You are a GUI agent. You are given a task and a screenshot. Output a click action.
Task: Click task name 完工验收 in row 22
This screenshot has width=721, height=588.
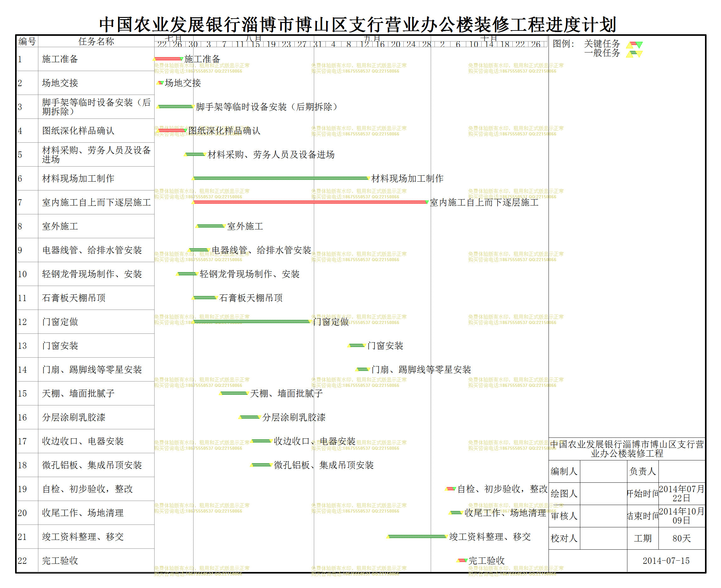pos(60,560)
